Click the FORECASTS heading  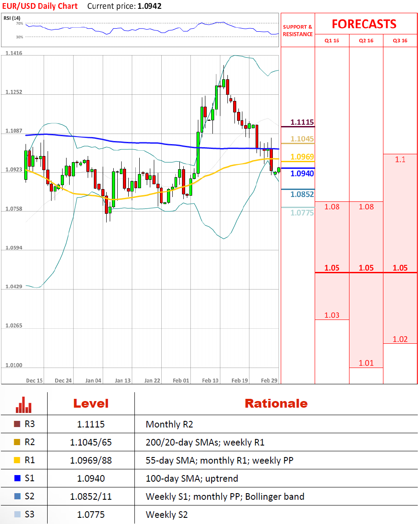coord(364,24)
